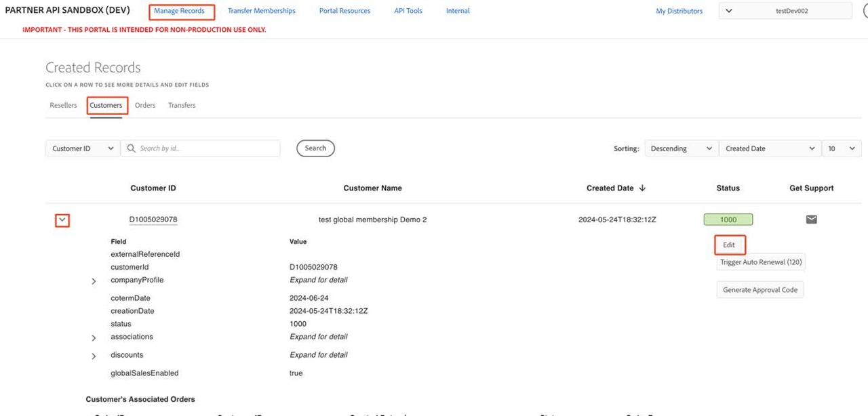
Task: Switch to the Resellers tab
Action: point(63,106)
